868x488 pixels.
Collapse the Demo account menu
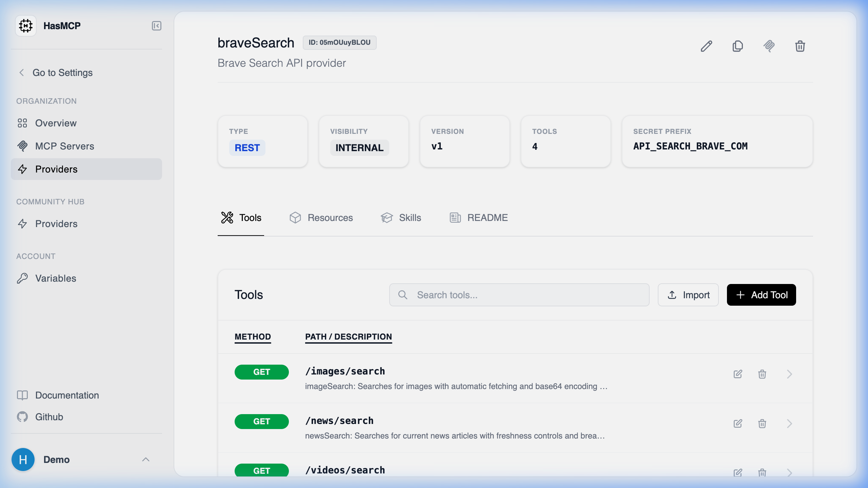[146, 460]
